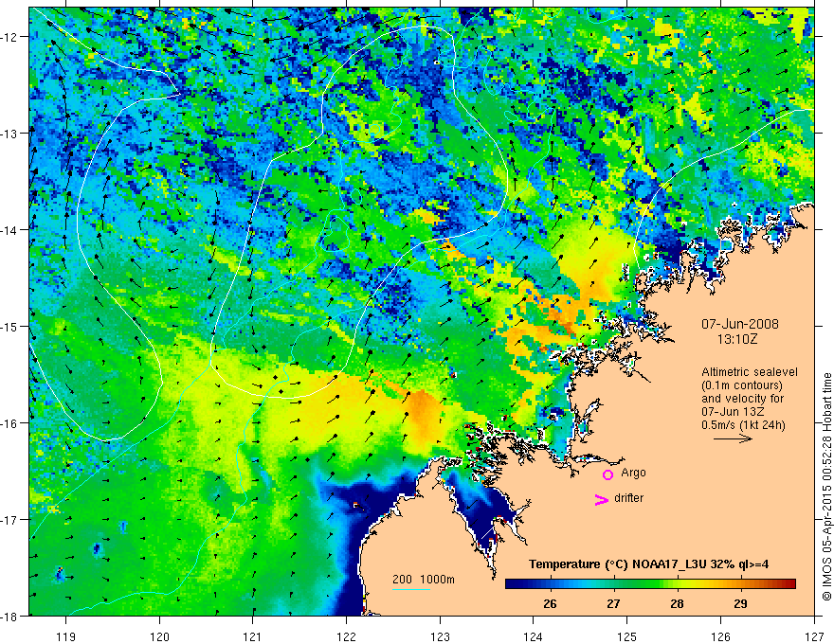Click the temperature colorbar near 28

click(677, 584)
